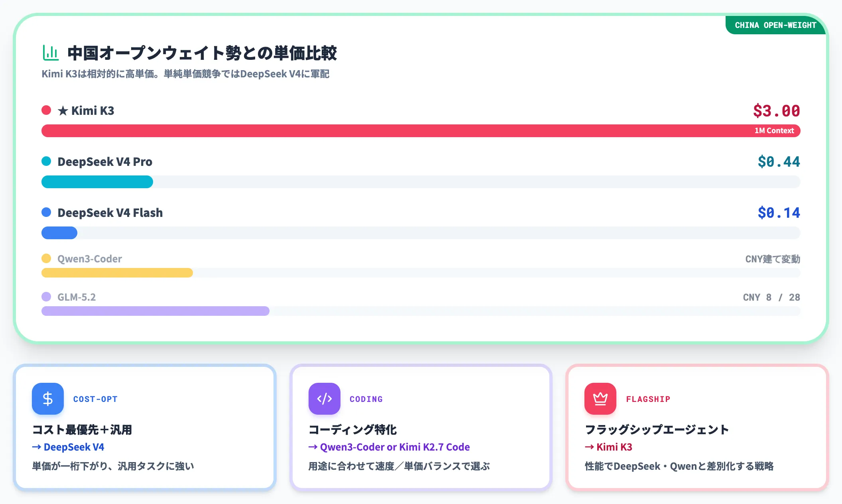The image size is (842, 504).
Task: Click the subtitle about Kimi K3は相対的に高単価
Action: tap(185, 74)
